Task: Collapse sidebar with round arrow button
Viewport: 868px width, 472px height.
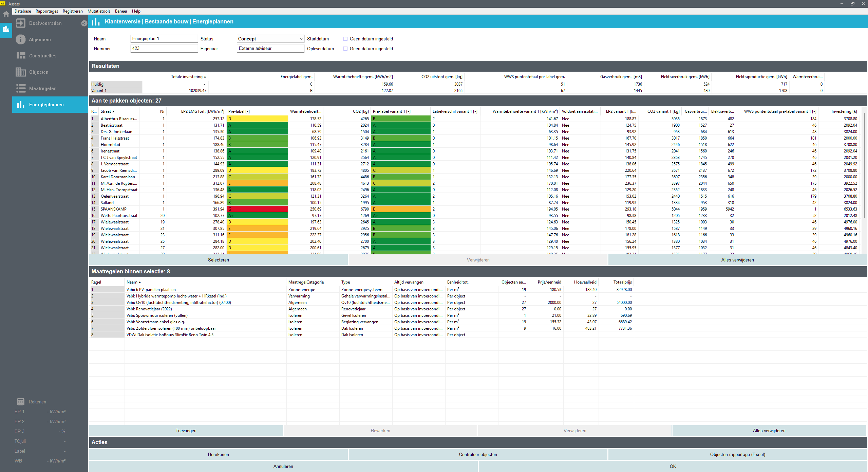Action: point(84,23)
